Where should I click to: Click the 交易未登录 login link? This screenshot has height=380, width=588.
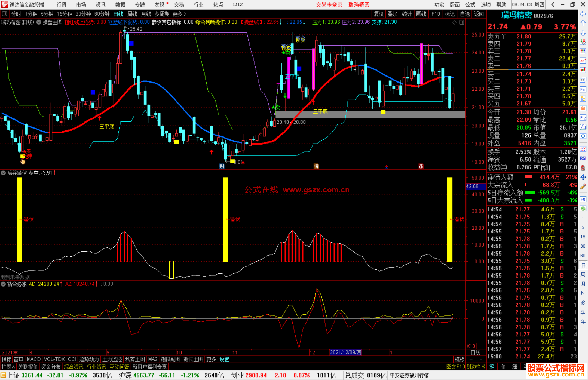(x=329, y=4)
